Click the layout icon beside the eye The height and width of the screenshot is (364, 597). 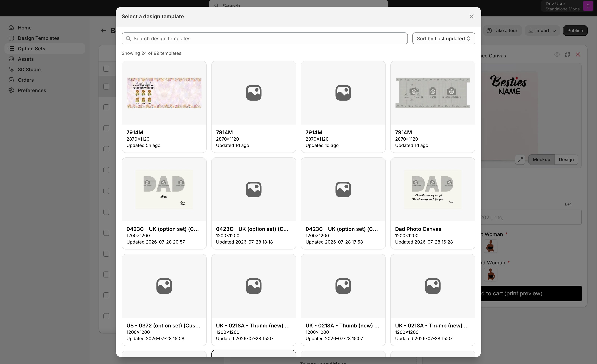tap(567, 54)
